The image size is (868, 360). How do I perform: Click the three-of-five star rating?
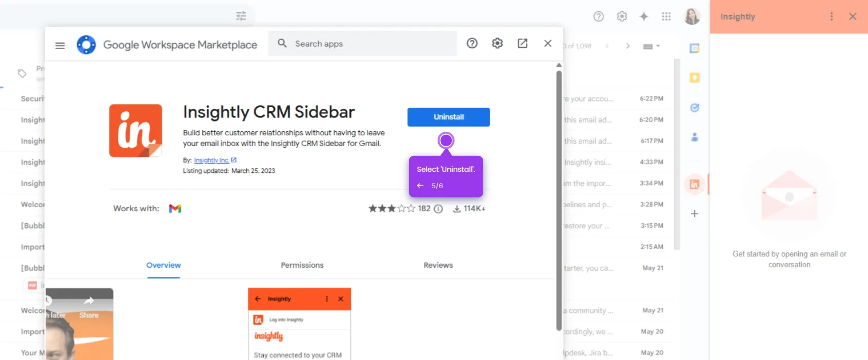point(392,208)
